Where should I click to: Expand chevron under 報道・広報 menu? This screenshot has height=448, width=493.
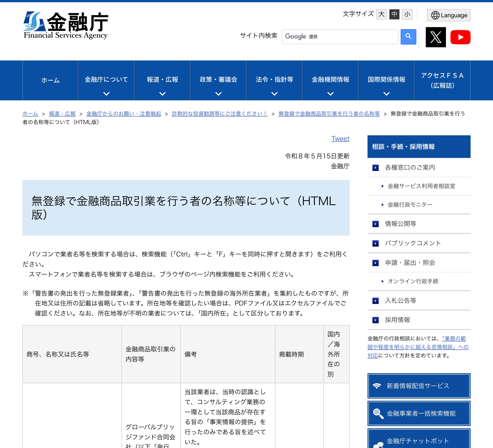coord(162,94)
